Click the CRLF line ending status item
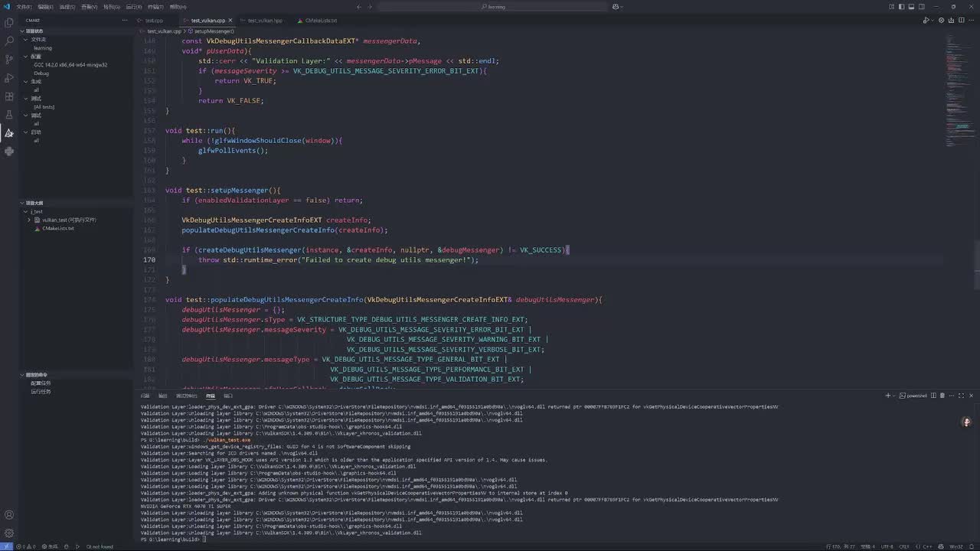Screen dimensions: 980x551 tap(904, 546)
